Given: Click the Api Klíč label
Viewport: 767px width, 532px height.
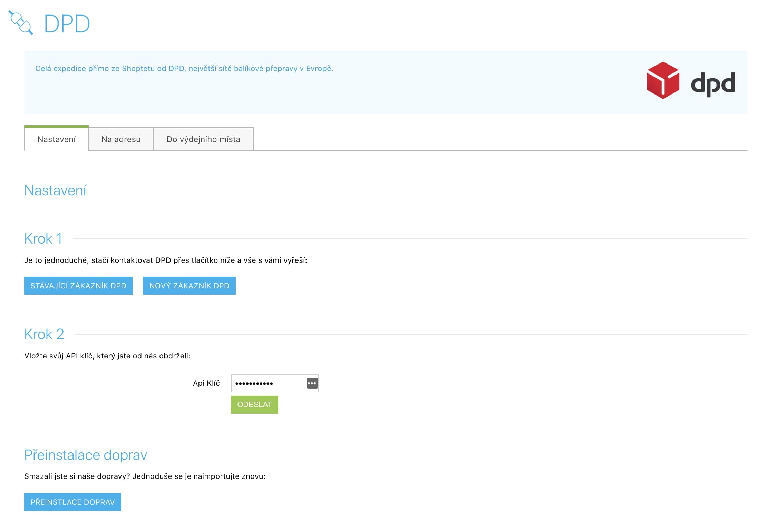Looking at the screenshot, I should [x=206, y=383].
